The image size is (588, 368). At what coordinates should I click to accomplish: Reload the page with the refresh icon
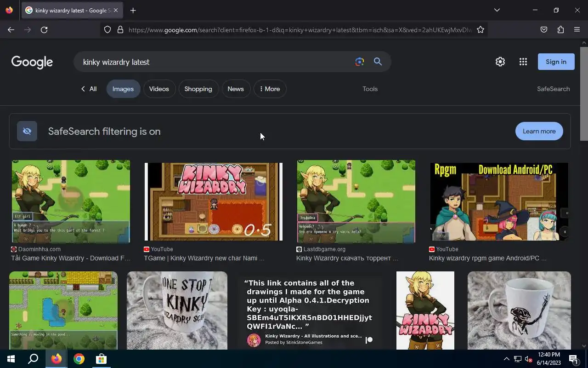coord(44,29)
